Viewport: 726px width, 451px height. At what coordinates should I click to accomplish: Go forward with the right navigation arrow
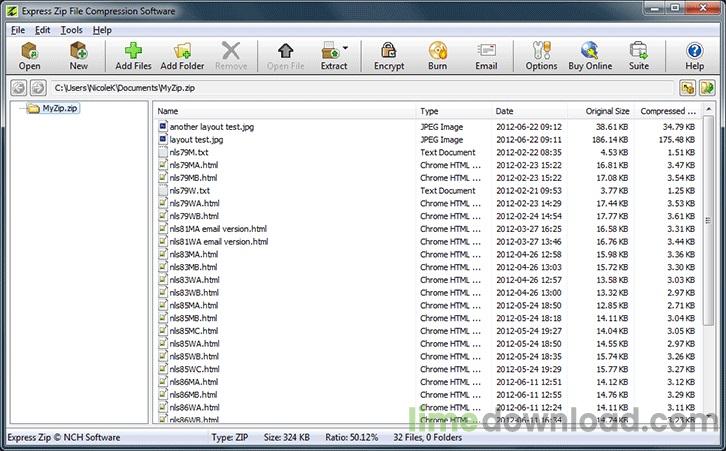38,88
